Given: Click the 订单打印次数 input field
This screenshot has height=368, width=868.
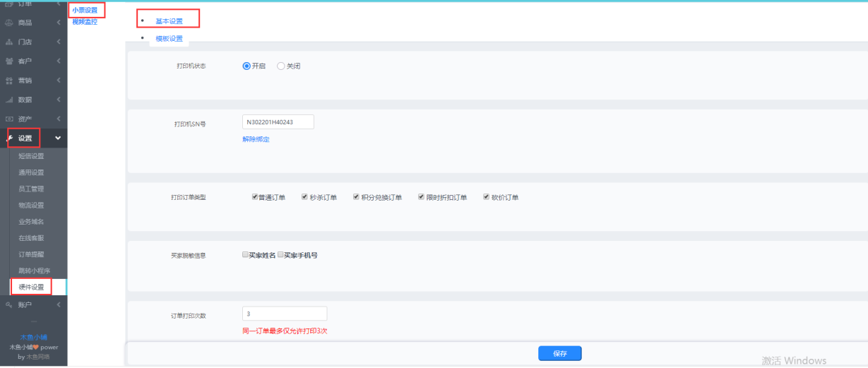Looking at the screenshot, I should point(284,314).
